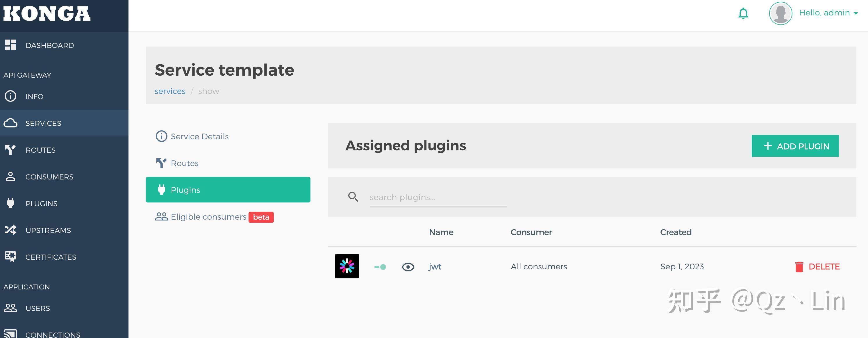Screen dimensions: 868x338
Task: Click the eye icon on the jwt row
Action: [408, 266]
